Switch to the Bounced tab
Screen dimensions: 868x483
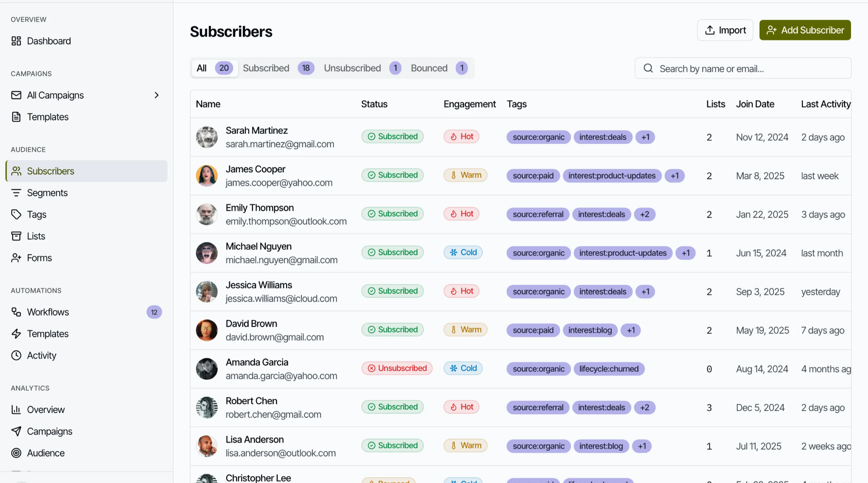[x=439, y=68]
